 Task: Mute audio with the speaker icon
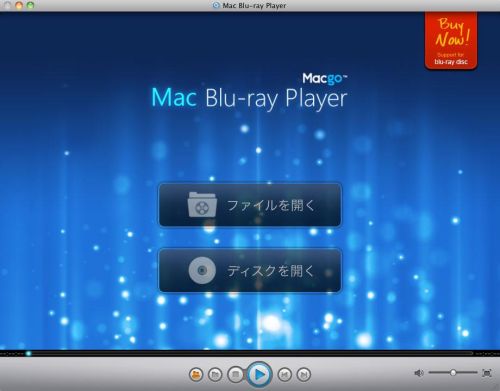click(419, 373)
